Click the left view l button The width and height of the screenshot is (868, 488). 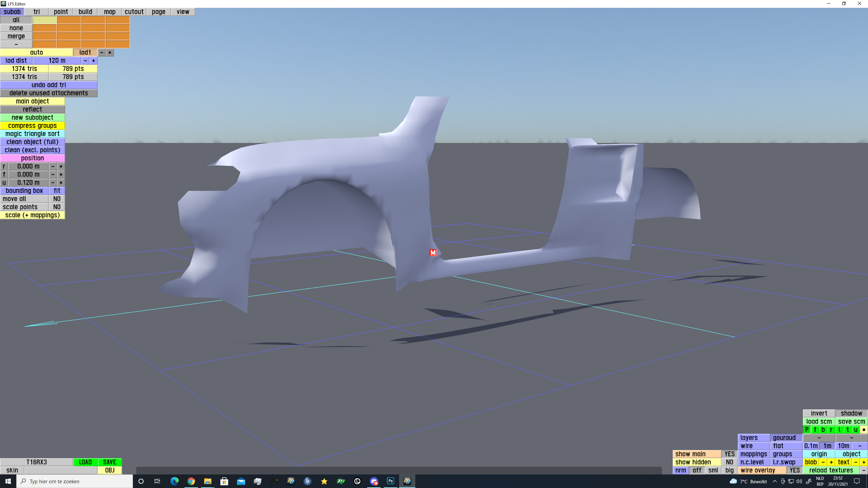839,430
